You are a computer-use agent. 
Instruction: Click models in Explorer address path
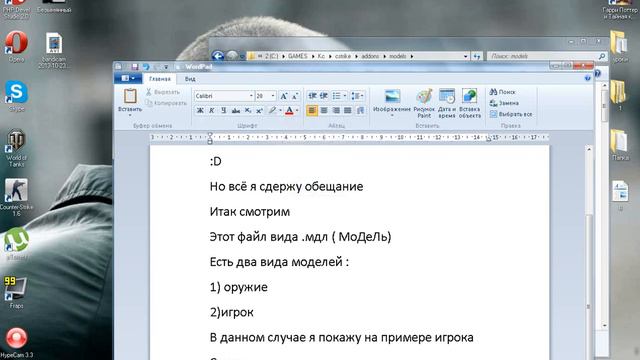397,56
